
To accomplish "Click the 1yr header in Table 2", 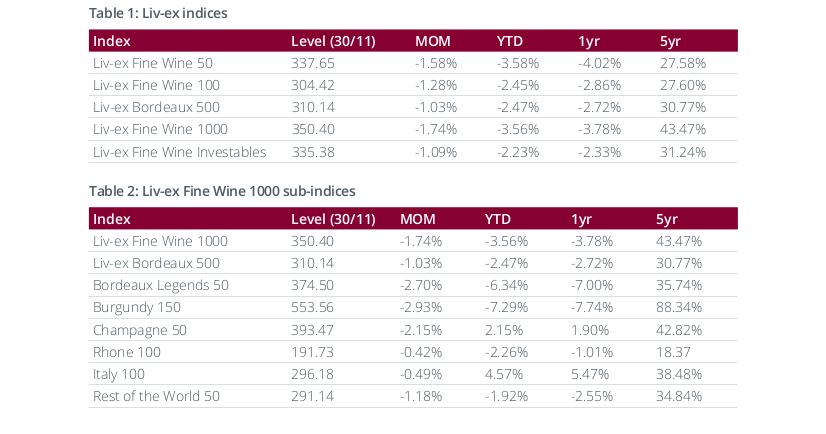I will 582,219.
